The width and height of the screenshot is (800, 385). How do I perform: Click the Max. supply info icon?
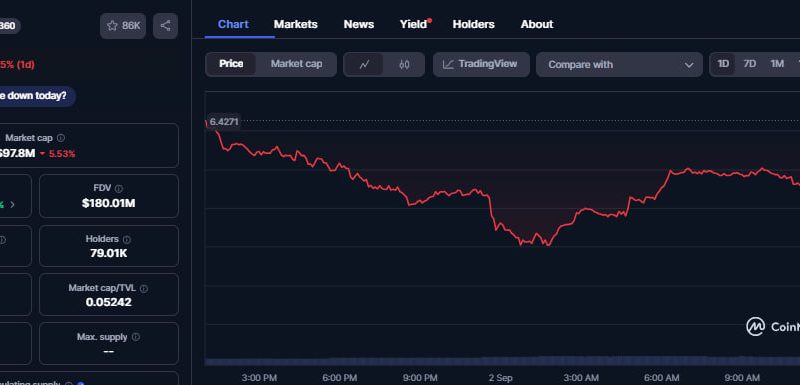coord(136,337)
